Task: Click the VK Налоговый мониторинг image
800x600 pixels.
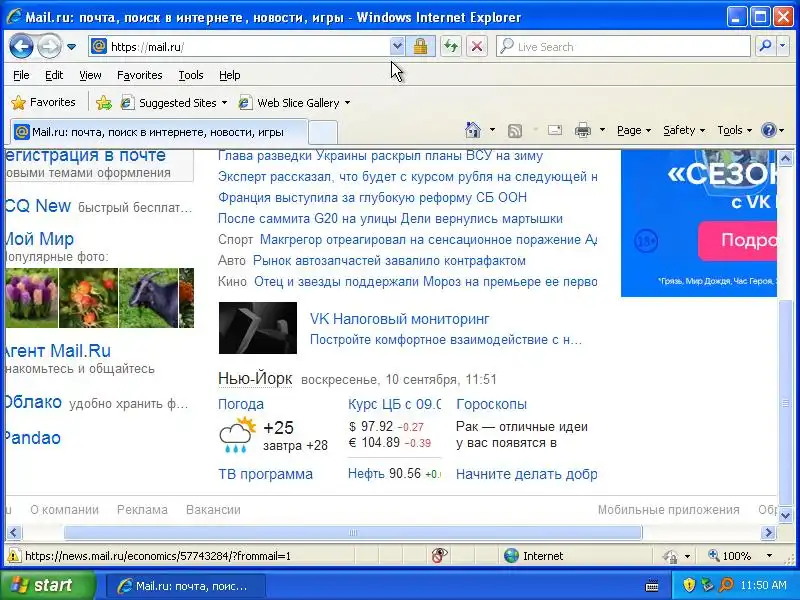Action: 258,328
